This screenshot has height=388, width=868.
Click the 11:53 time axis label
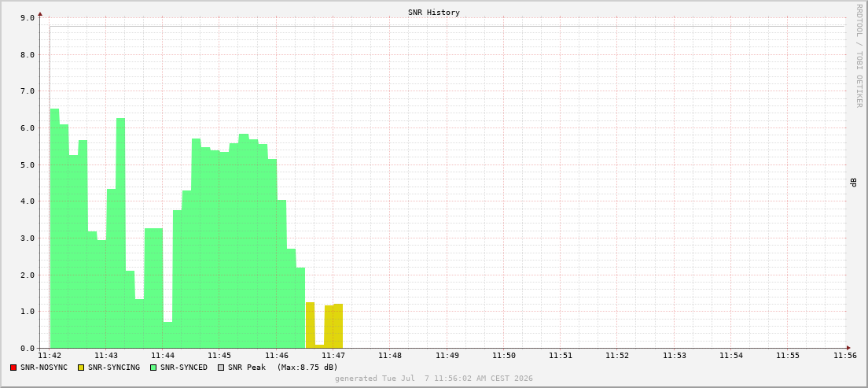(x=675, y=355)
